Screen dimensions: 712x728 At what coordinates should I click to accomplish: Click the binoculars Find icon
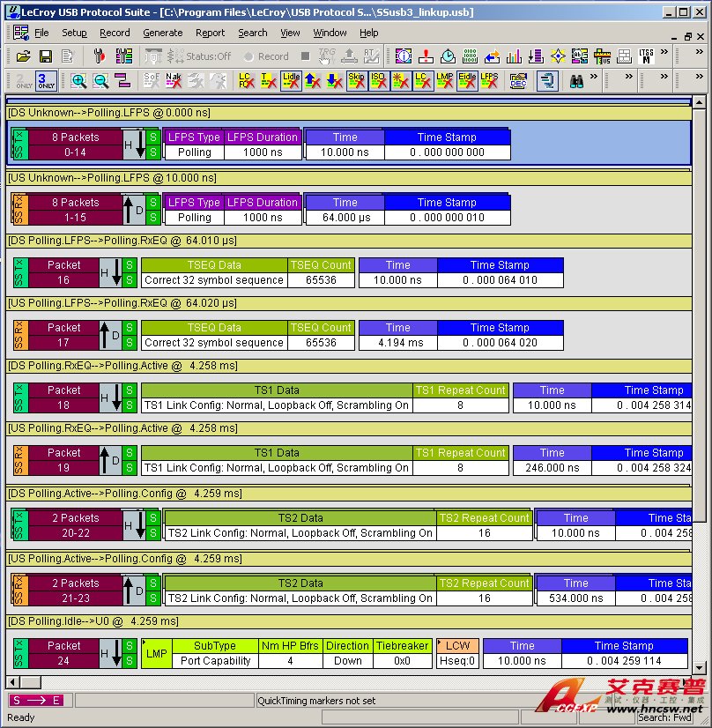click(576, 81)
